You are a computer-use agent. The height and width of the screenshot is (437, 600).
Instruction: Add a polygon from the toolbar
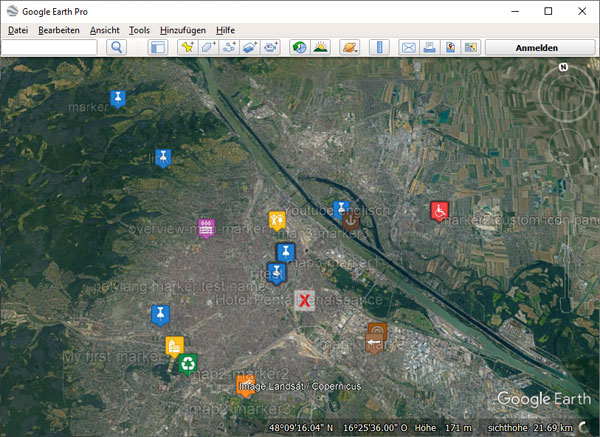tap(209, 47)
